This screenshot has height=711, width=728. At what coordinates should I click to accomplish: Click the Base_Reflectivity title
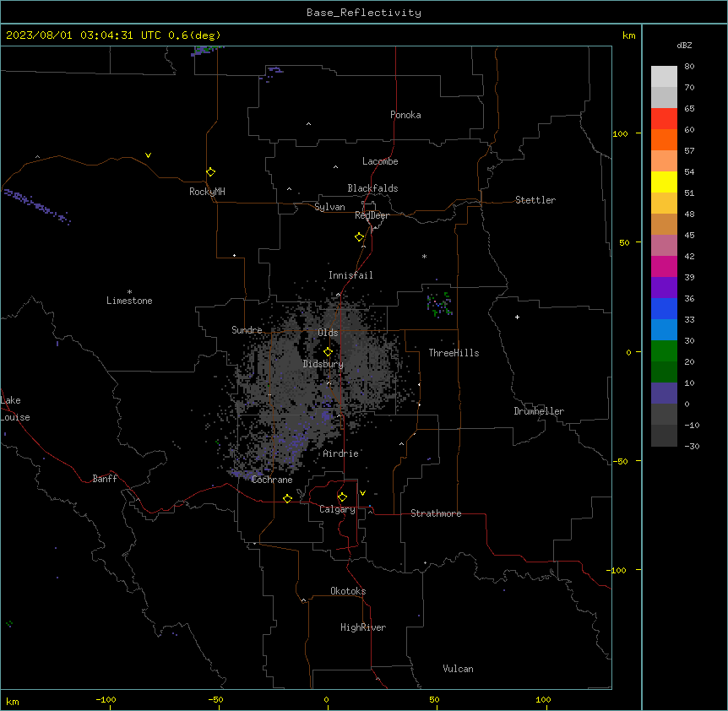click(x=364, y=13)
